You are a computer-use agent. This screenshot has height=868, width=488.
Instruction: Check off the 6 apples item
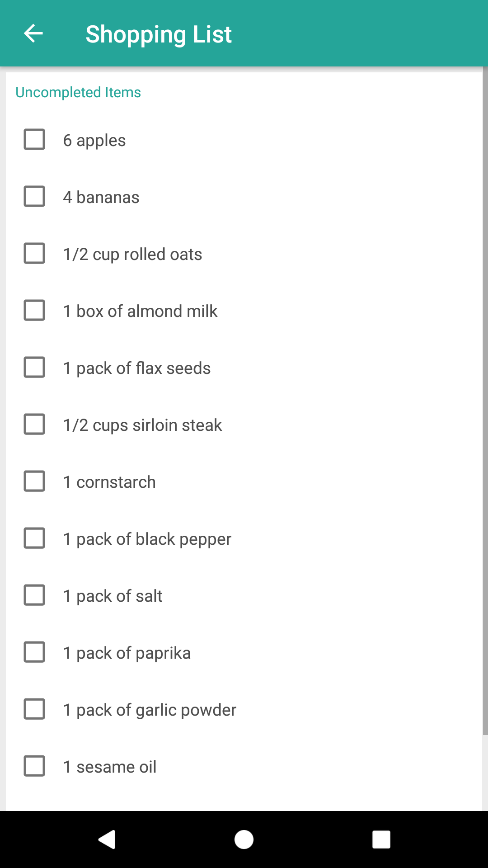[x=34, y=139]
